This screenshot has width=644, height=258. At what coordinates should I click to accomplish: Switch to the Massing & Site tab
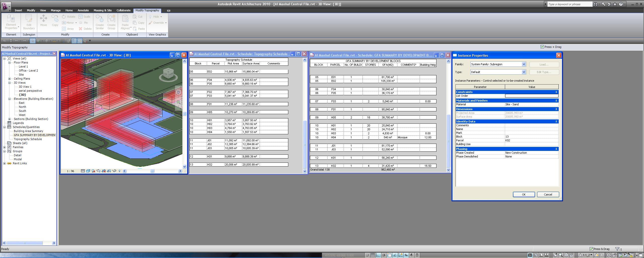[103, 10]
